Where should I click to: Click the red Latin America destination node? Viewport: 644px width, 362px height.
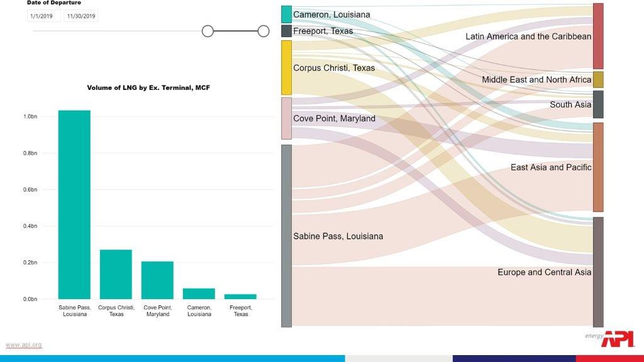click(598, 36)
